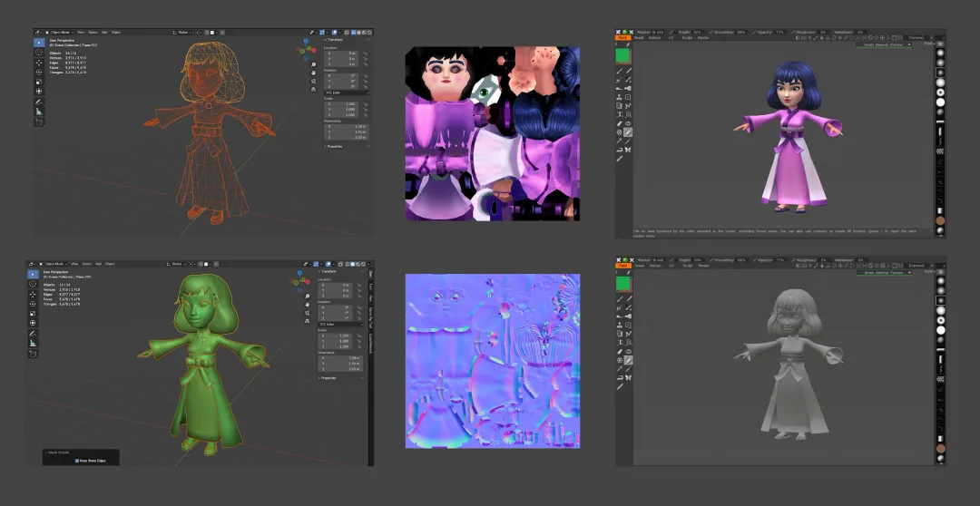The height and width of the screenshot is (506, 980).
Task: Open Object Mode dropdown in green-model Blender window
Action: (54, 264)
